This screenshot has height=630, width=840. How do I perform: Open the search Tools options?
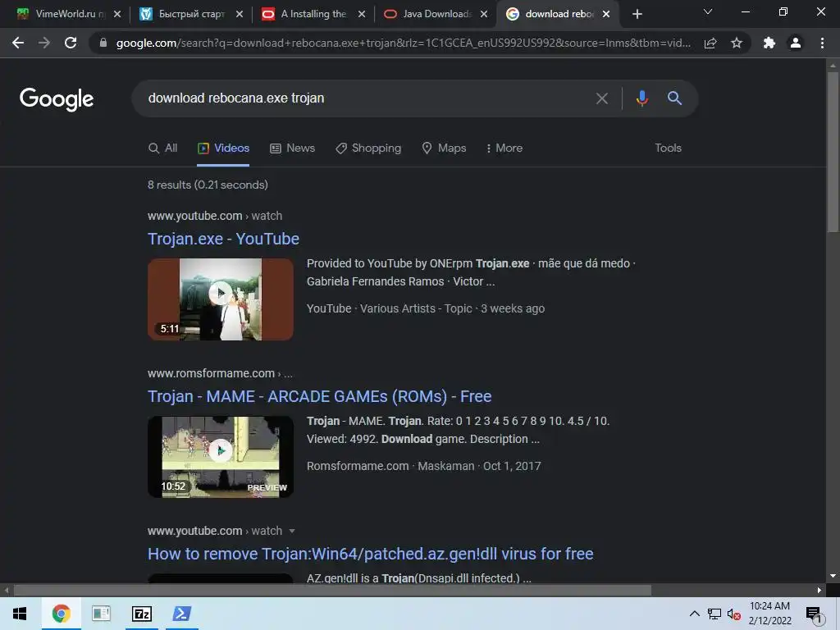pos(668,148)
